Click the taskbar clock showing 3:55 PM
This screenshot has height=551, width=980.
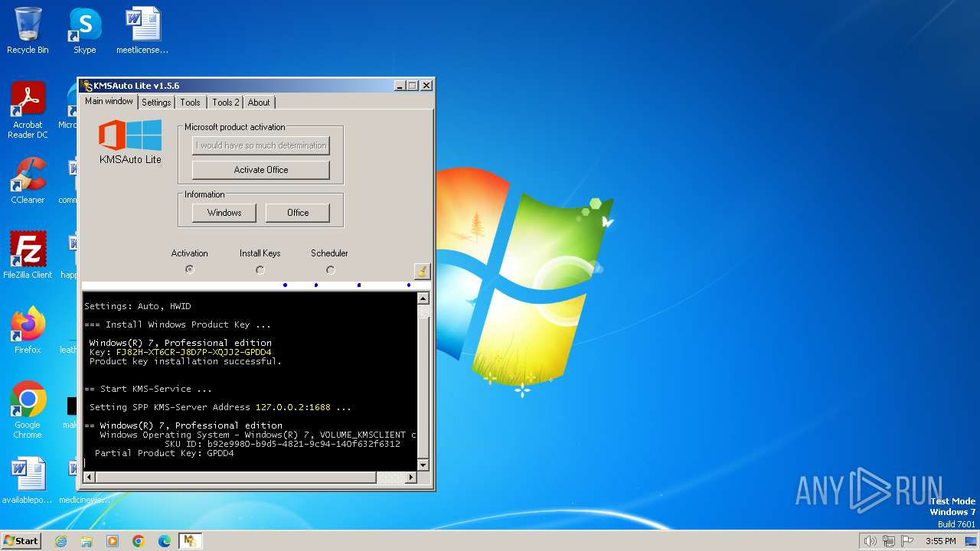(940, 541)
